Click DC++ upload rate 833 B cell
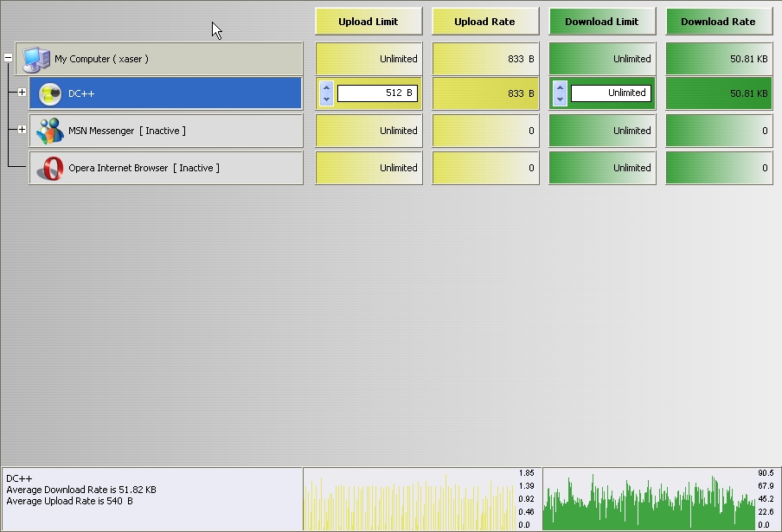The image size is (782, 532). (485, 93)
